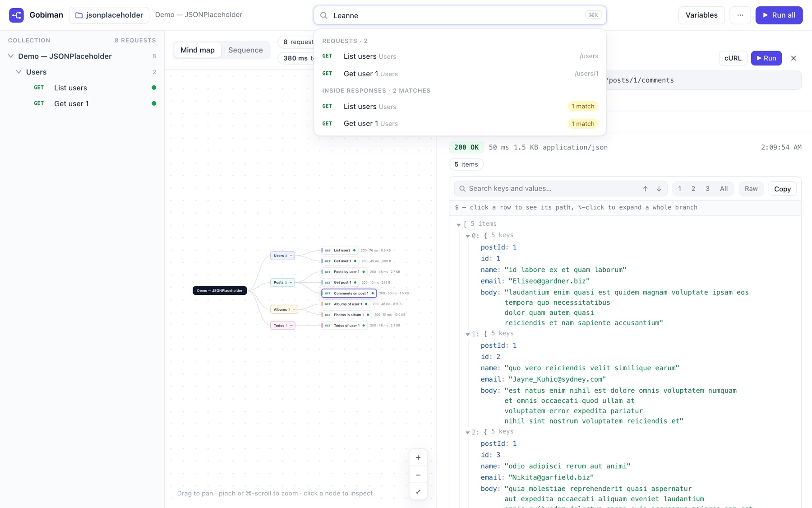
Task: Jump to next JSON search match arrow
Action: [x=659, y=189]
